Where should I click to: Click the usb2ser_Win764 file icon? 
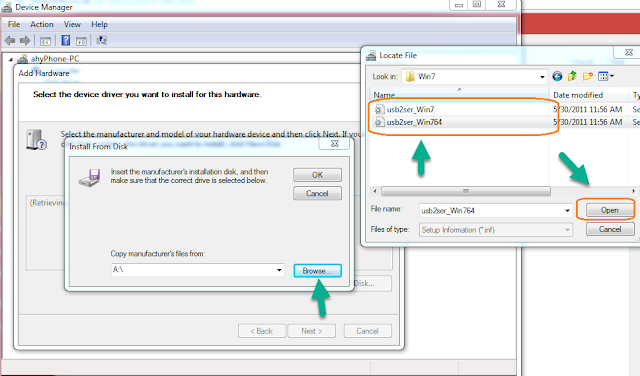coord(379,122)
